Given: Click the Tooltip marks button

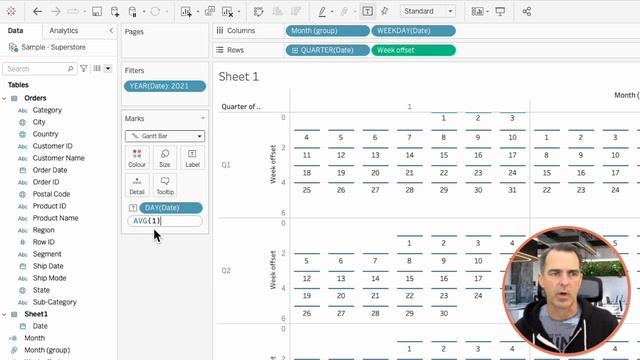Looking at the screenshot, I should 164,185.
